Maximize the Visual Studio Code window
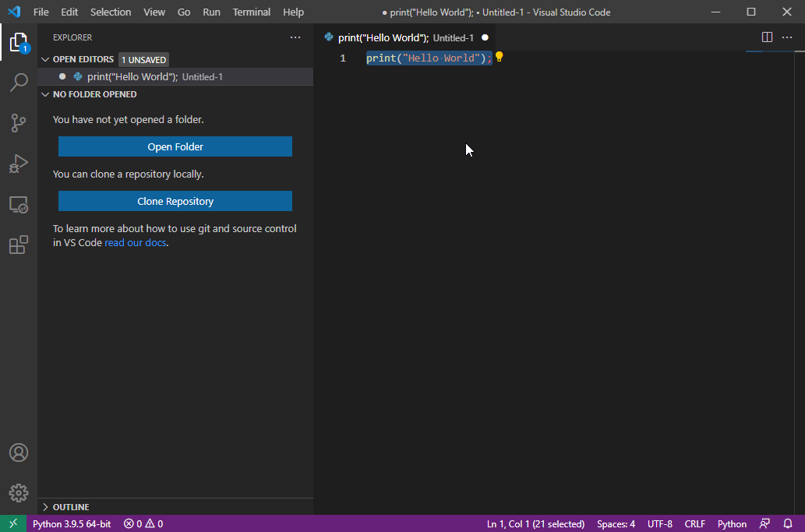 (751, 12)
